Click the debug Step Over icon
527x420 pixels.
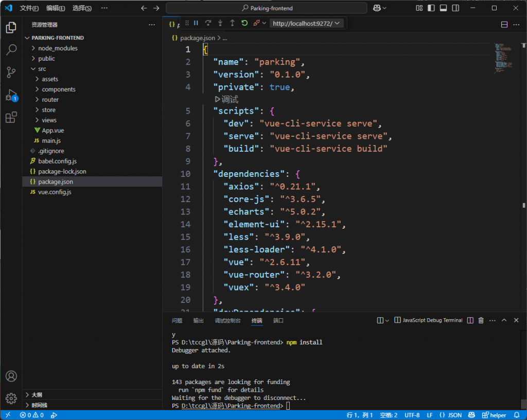(x=208, y=23)
